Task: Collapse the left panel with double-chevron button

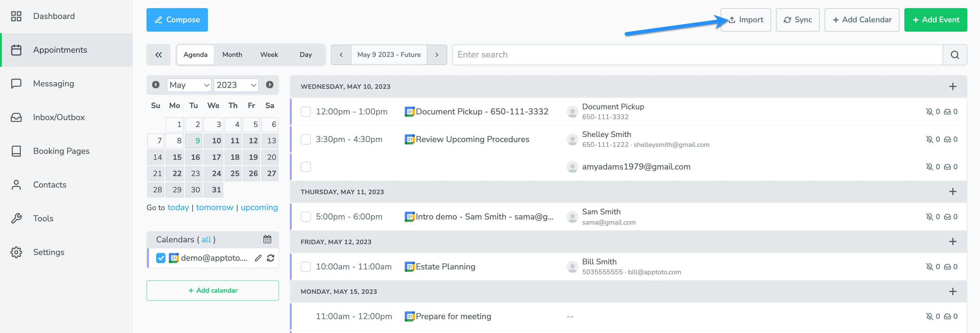Action: point(158,54)
